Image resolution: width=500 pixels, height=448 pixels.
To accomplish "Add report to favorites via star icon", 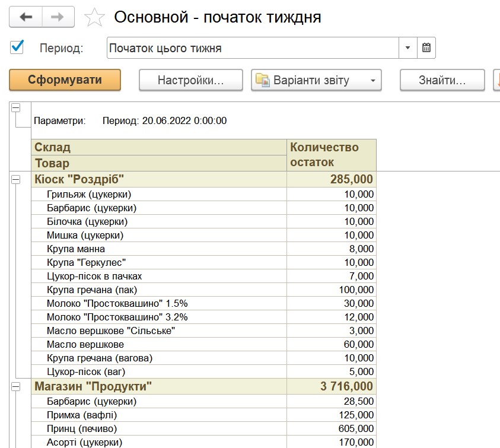I will point(94,18).
